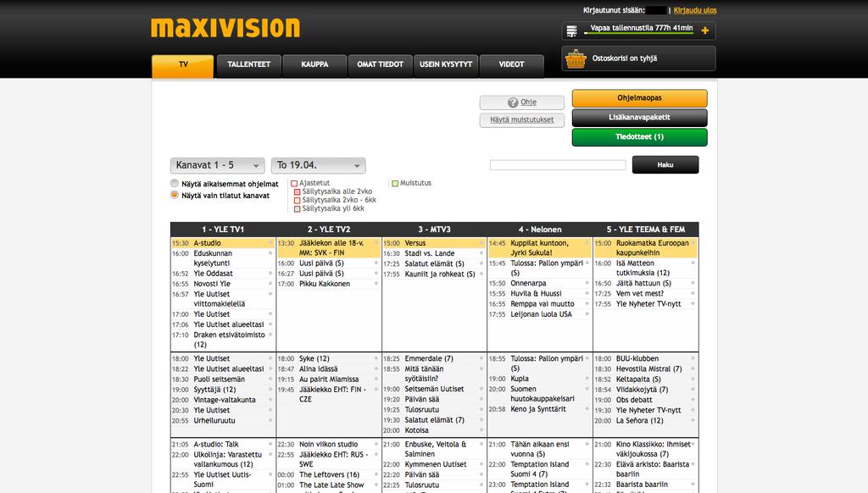Open the Kanavat 1 - 5 dropdown

click(218, 165)
